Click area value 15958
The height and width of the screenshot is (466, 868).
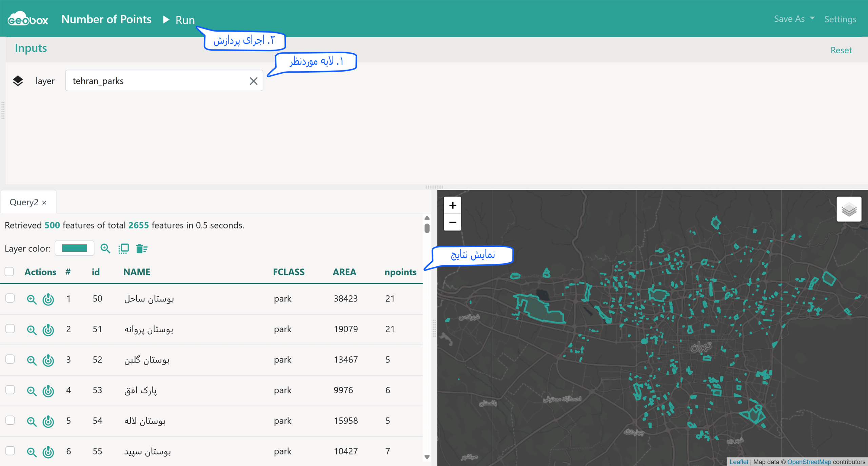(346, 421)
